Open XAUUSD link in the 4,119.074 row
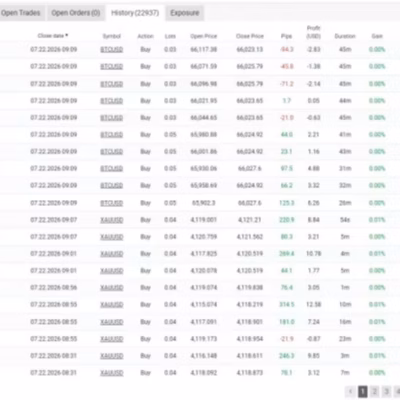 (112, 288)
